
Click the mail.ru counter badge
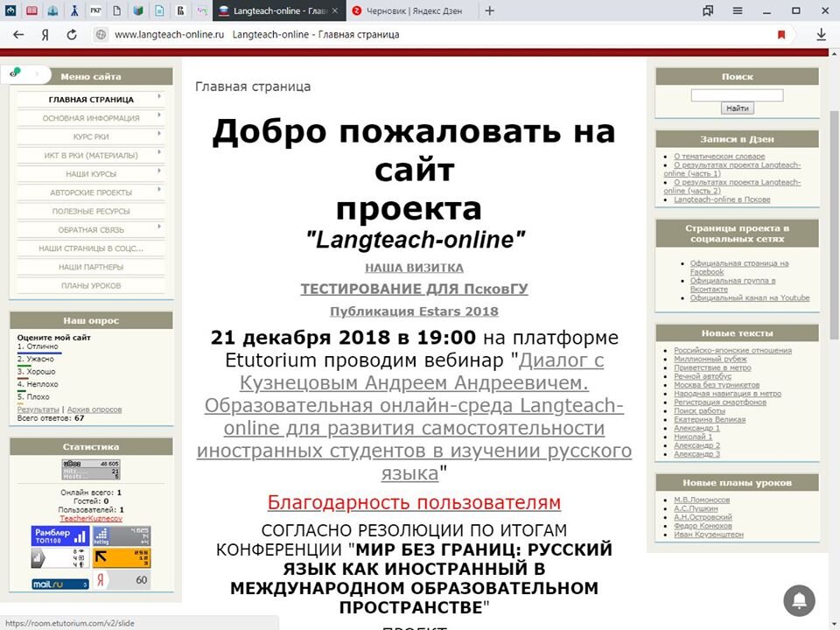click(x=60, y=584)
